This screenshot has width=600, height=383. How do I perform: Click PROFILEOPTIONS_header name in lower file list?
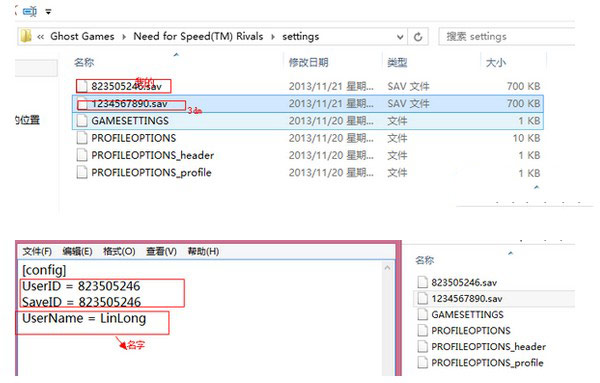(x=488, y=347)
